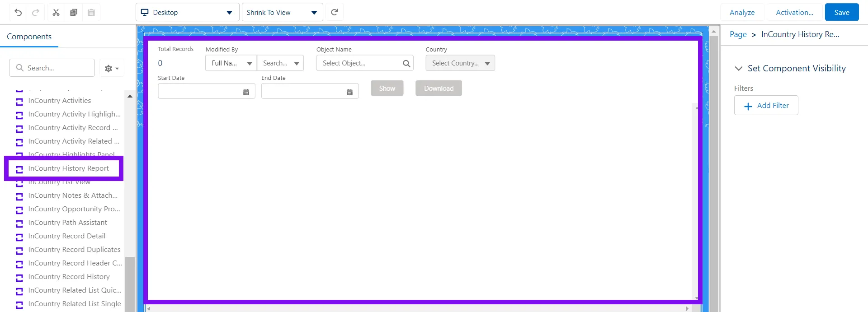The image size is (868, 312).
Task: Collapse Set Component Visibility section
Action: (x=739, y=69)
